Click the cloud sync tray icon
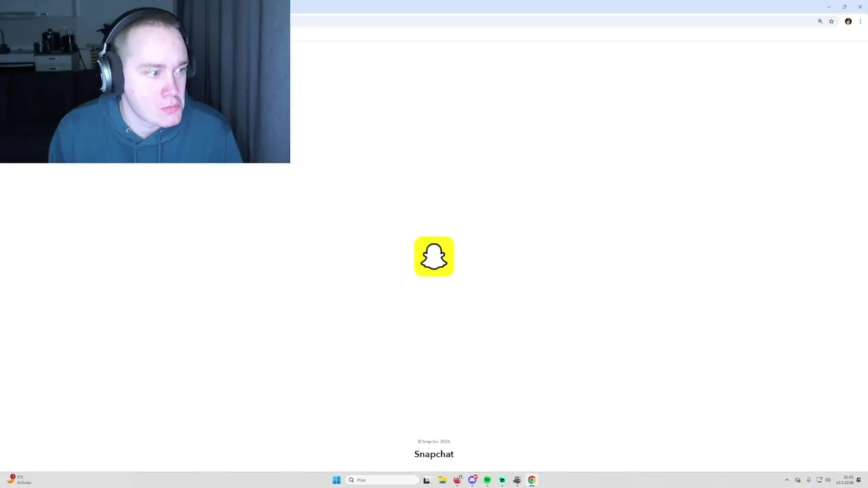Screen dimensions: 868x488 pyautogui.click(x=797, y=480)
